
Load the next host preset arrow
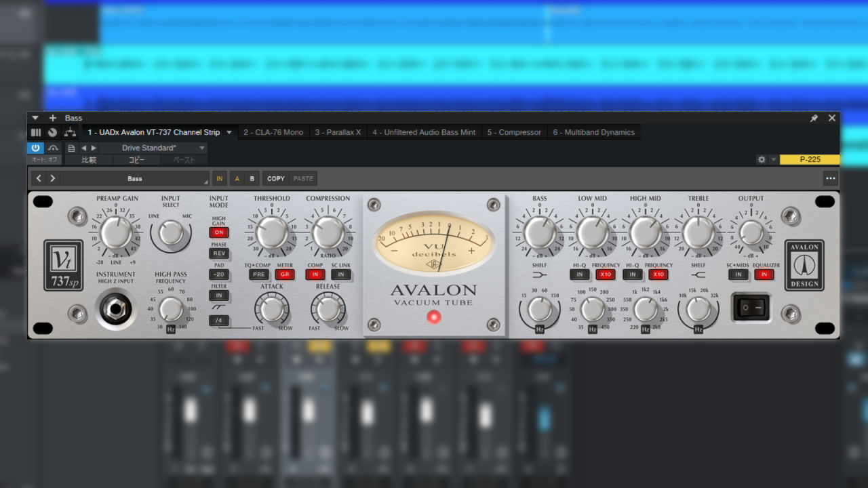click(94, 148)
